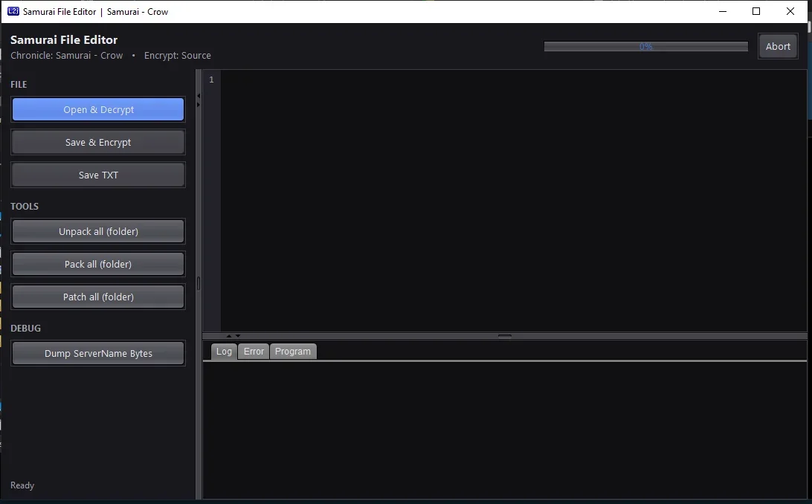
Task: Minimize the Samurai File Editor window
Action: pyautogui.click(x=723, y=11)
